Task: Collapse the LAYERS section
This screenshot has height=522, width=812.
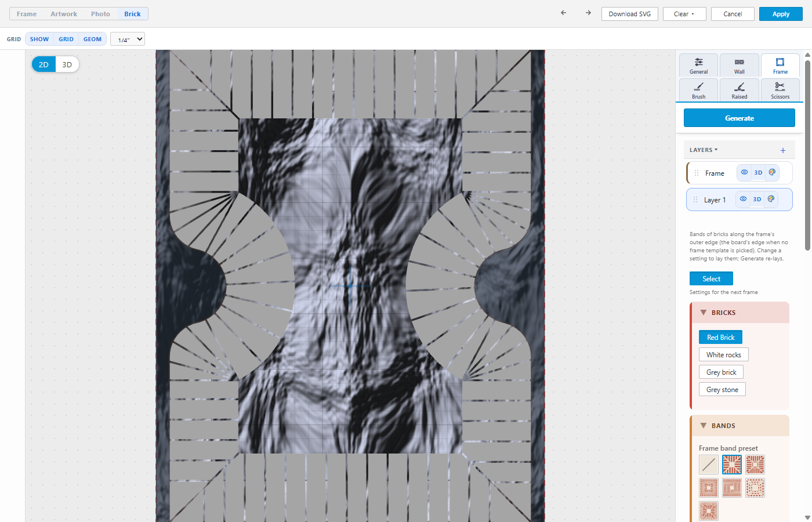Action: [x=704, y=150]
